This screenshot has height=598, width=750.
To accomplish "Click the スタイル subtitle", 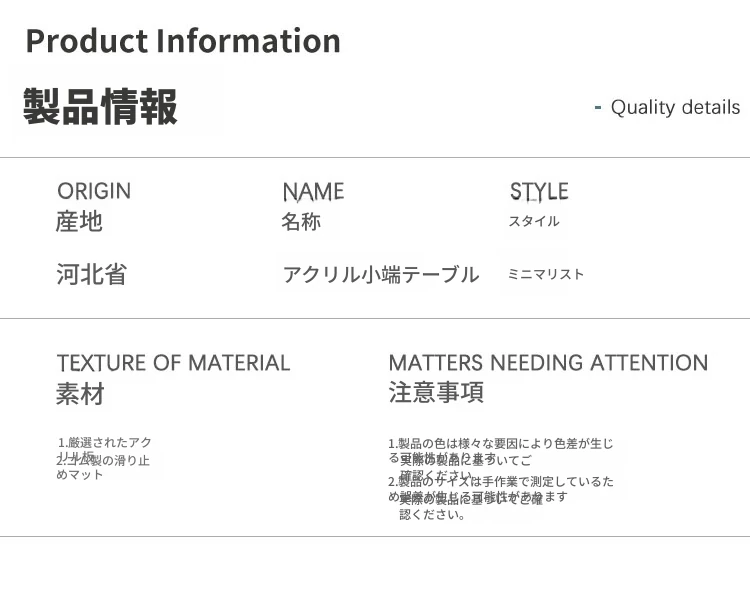I will click(534, 221).
